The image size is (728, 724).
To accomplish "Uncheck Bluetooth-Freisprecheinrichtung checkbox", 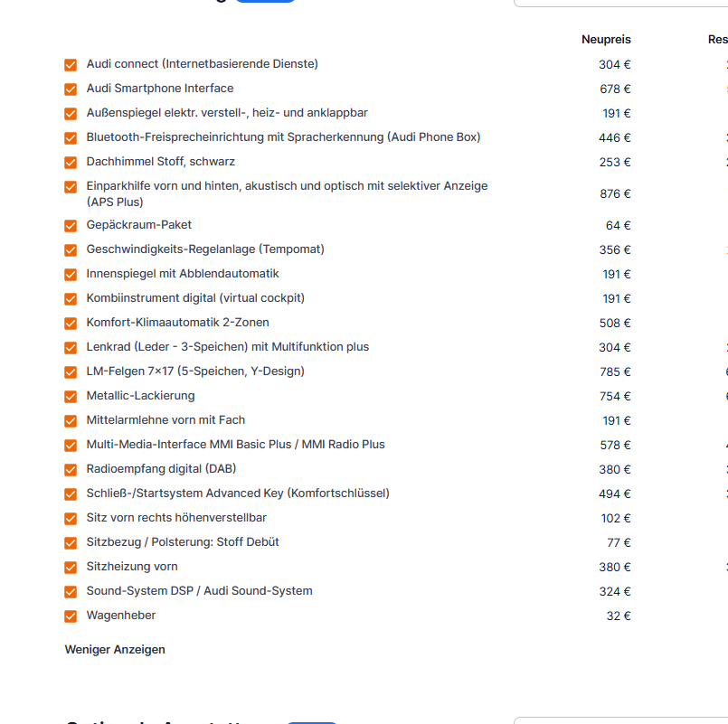I will coord(71,138).
